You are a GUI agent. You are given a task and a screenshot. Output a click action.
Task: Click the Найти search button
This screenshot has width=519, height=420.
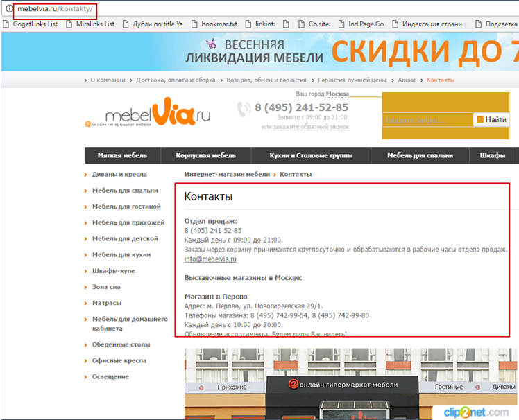(491, 119)
